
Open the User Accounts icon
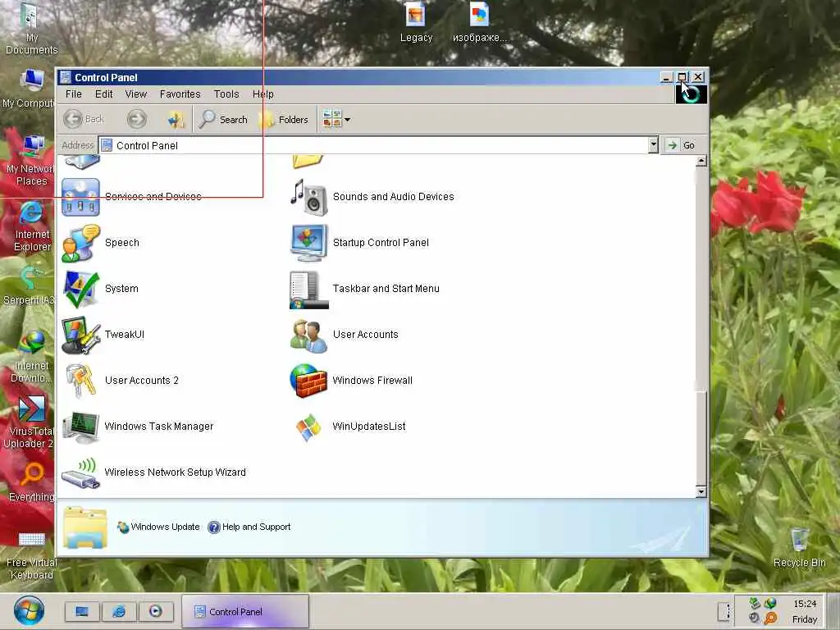(x=308, y=336)
